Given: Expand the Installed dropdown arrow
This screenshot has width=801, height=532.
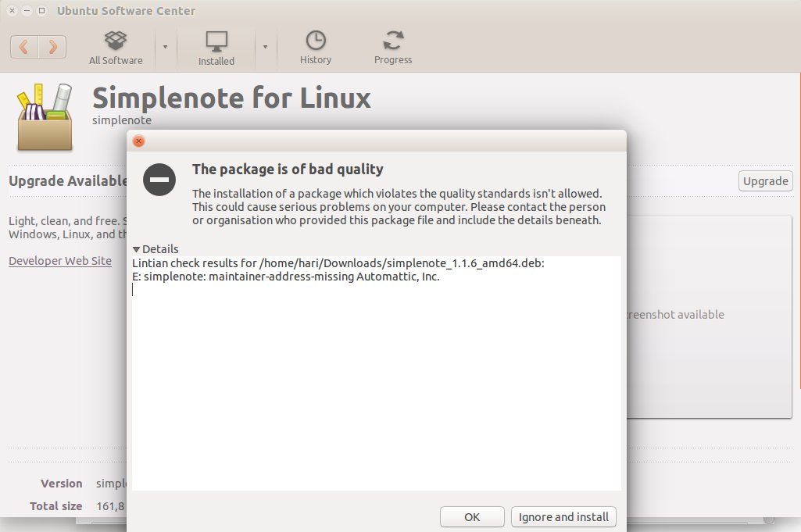Looking at the screenshot, I should tap(265, 47).
